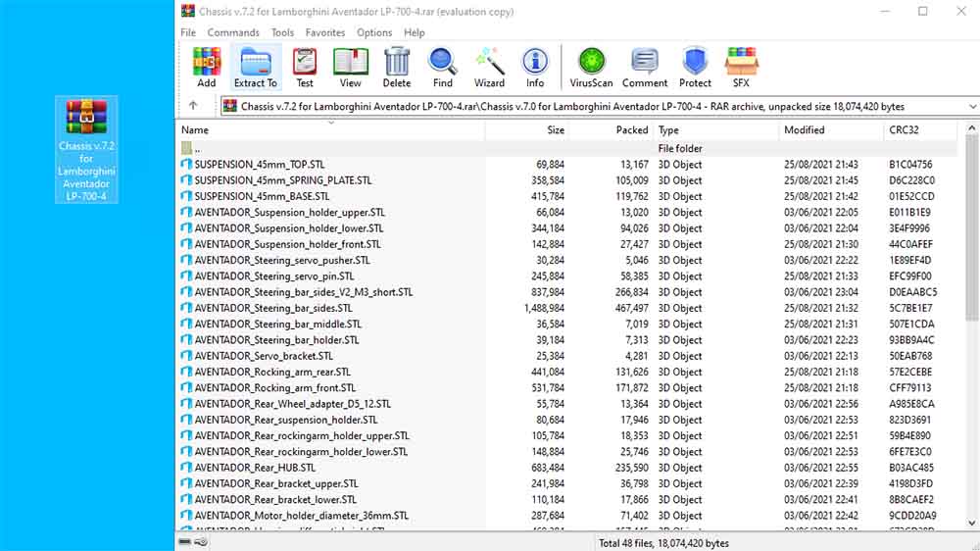Select AVENTADOR_Steering_servo_pusher.STL
980x551 pixels.
[282, 260]
